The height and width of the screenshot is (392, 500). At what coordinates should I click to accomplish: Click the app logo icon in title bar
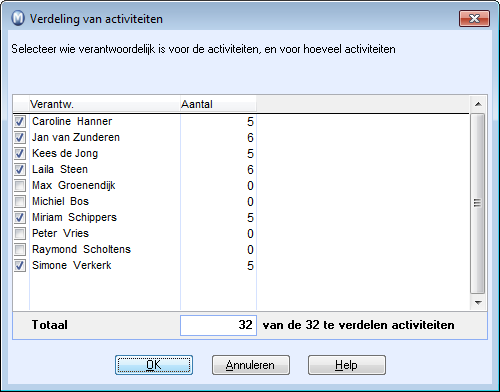click(18, 18)
